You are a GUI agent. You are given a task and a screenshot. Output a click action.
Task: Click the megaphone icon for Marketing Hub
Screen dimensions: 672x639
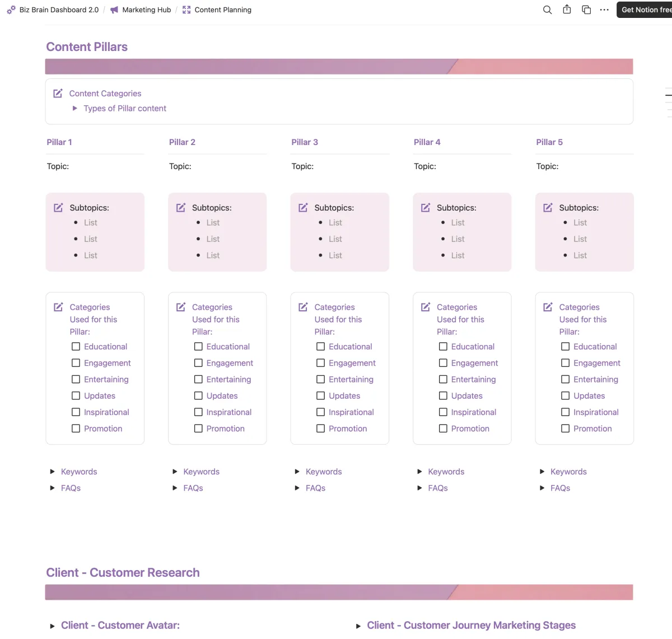114,10
